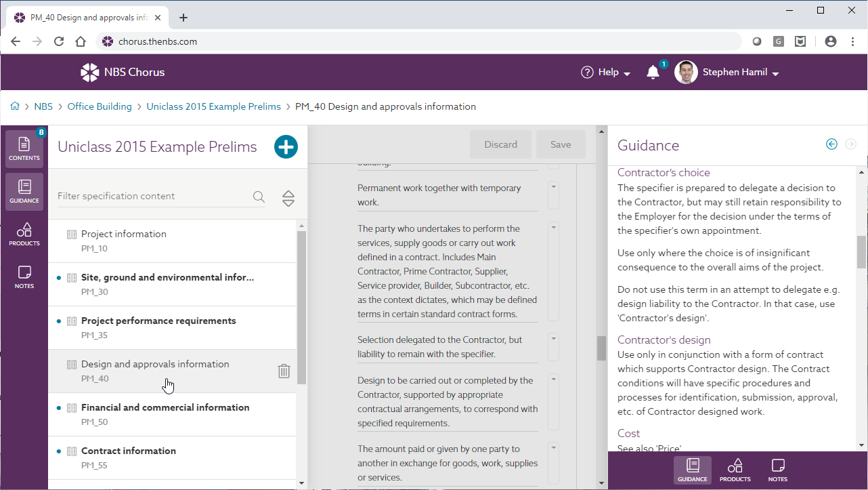868x490 pixels.
Task: Open Office Building breadcrumb link
Action: [x=100, y=106]
